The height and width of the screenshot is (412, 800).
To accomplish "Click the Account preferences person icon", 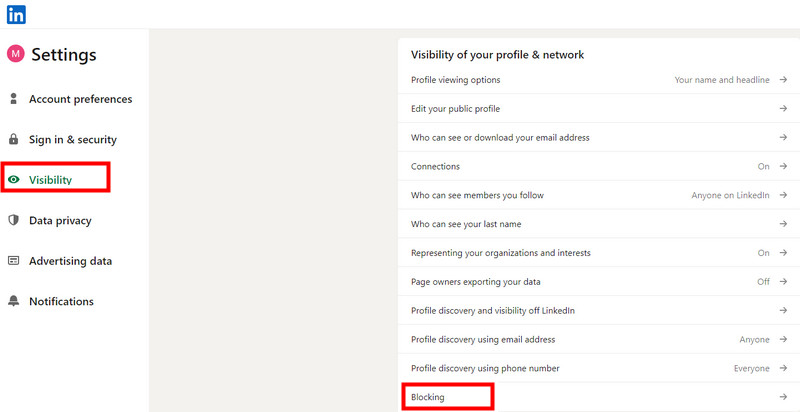I will [x=14, y=99].
